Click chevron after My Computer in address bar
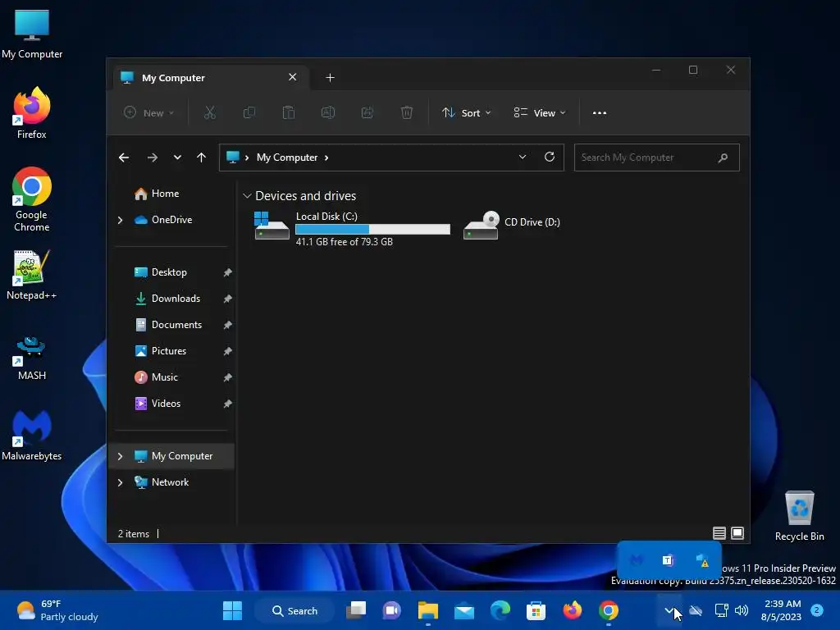This screenshot has width=840, height=630. pyautogui.click(x=326, y=157)
